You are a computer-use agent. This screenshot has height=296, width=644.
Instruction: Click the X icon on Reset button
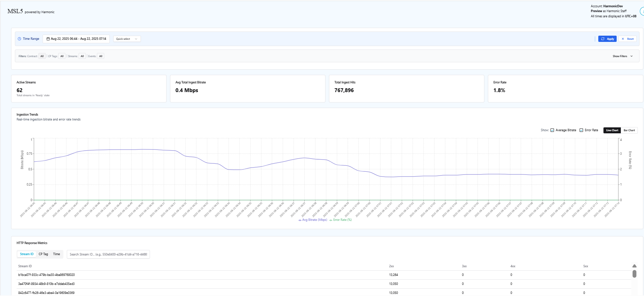coord(623,39)
